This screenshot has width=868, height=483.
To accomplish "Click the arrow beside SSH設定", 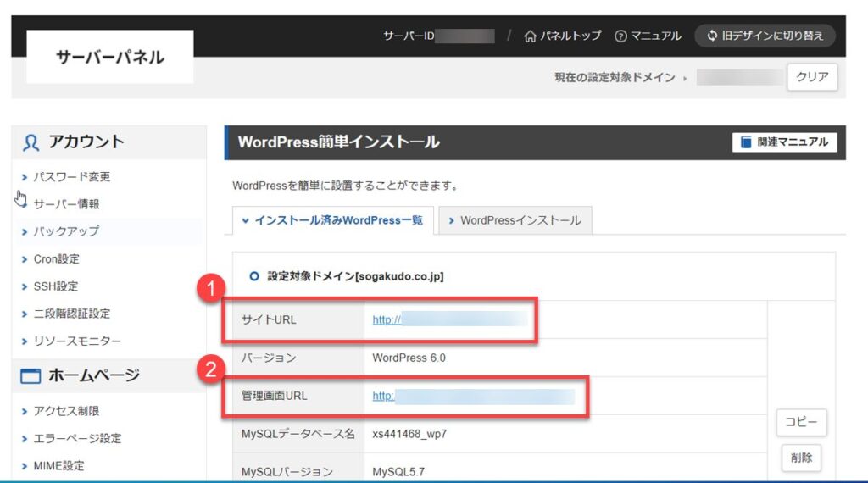I will pos(25,286).
